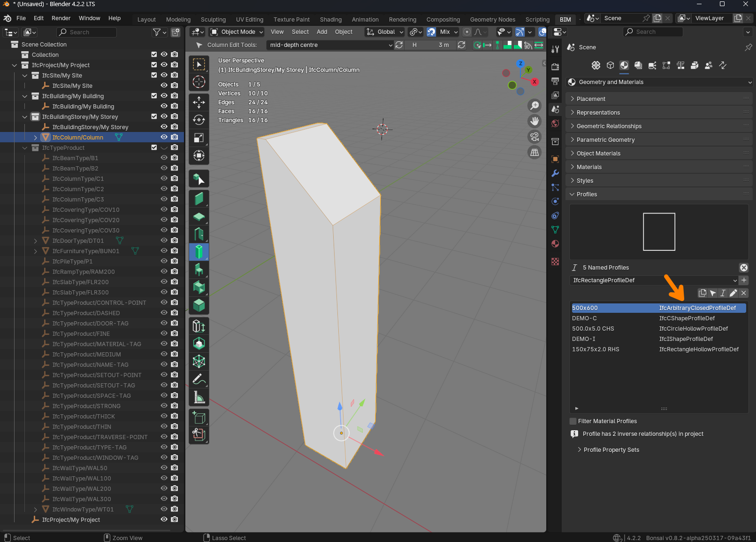Open the Texture checker tab

pyautogui.click(x=555, y=262)
